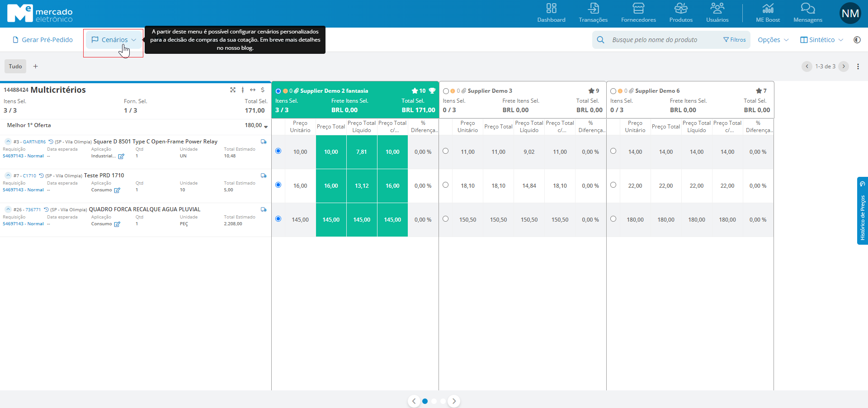Click the horizontal width arrows icon beside Multicritérios
This screenshot has height=408, width=868.
point(253,90)
